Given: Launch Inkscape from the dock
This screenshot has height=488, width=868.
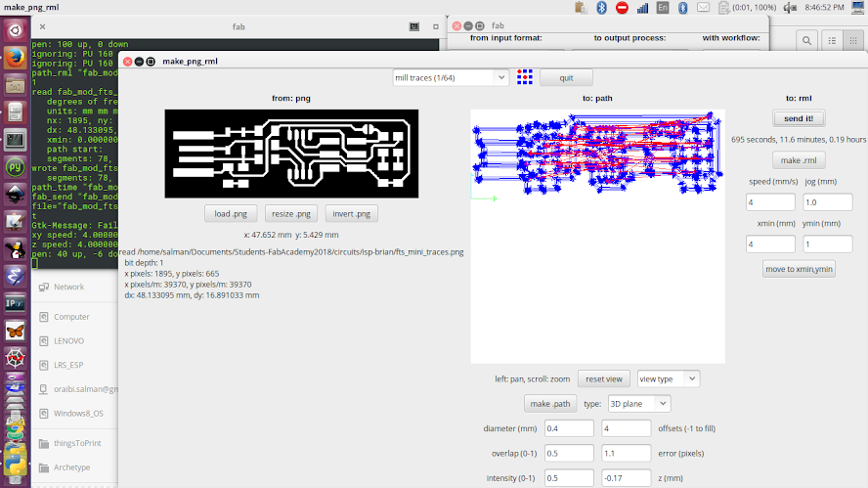Looking at the screenshot, I should [x=15, y=195].
